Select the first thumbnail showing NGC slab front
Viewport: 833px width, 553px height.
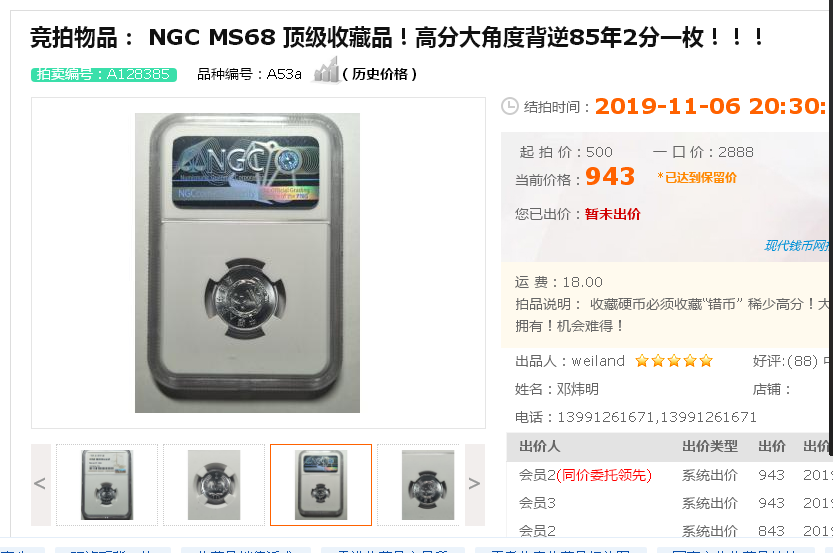(x=107, y=484)
